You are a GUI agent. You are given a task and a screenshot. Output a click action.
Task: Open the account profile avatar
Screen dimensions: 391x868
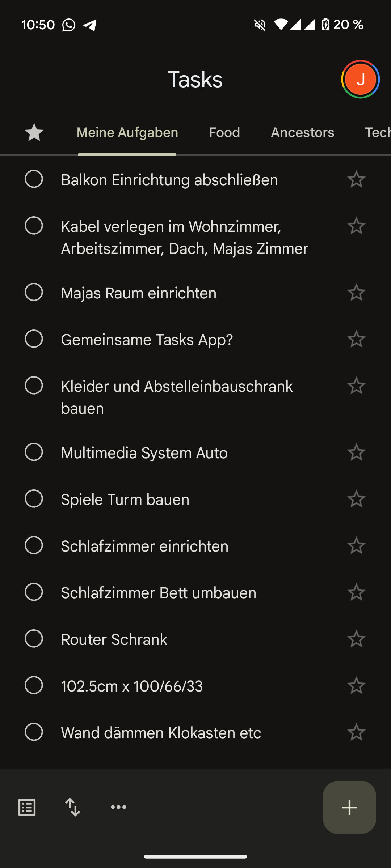pyautogui.click(x=360, y=79)
